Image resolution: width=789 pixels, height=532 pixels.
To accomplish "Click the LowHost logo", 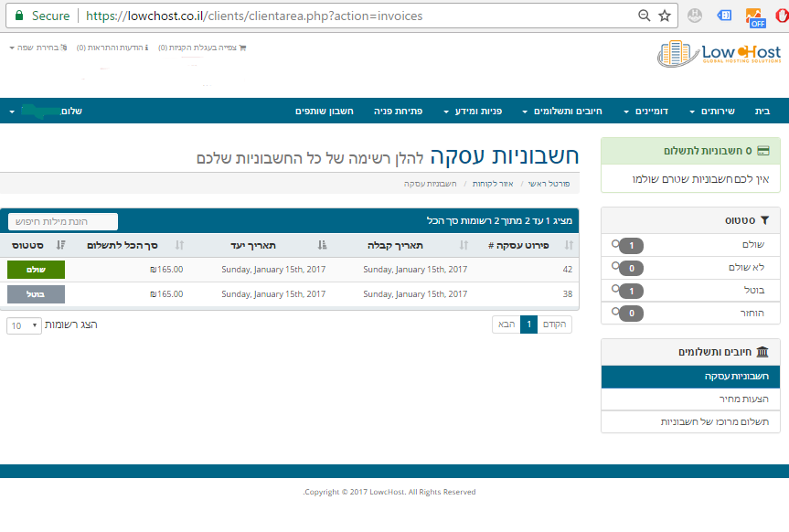I will pyautogui.click(x=718, y=54).
